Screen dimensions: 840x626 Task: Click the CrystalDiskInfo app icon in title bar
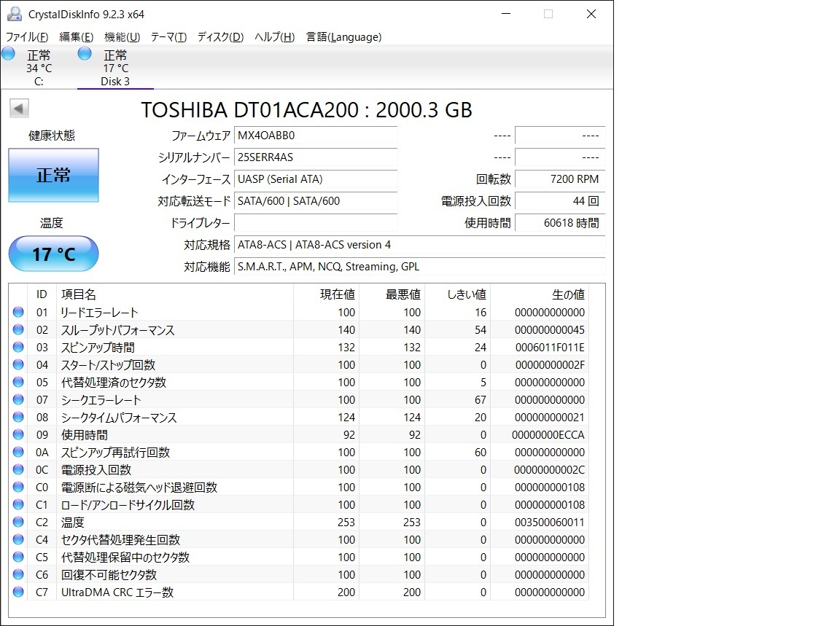click(15, 14)
